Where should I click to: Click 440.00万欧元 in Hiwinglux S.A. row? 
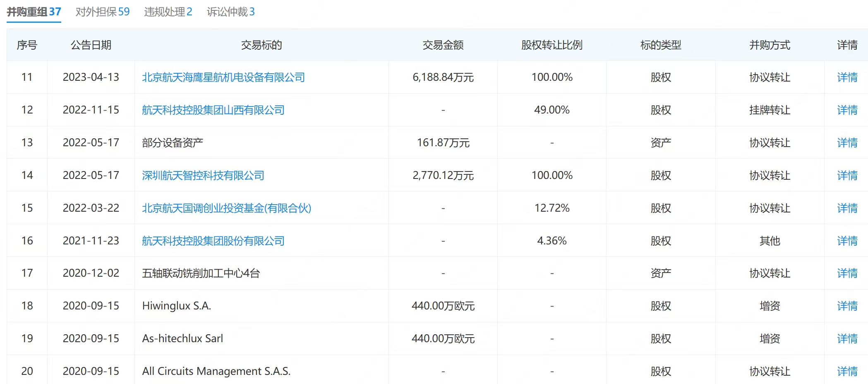point(443,306)
